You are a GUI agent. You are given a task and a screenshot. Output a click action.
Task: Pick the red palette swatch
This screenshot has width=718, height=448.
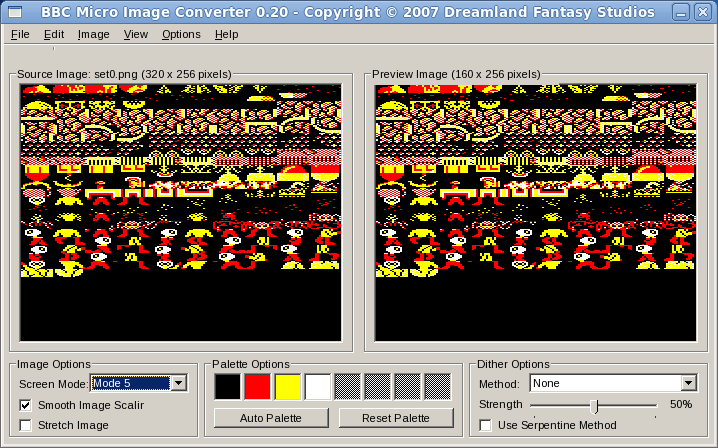(257, 387)
